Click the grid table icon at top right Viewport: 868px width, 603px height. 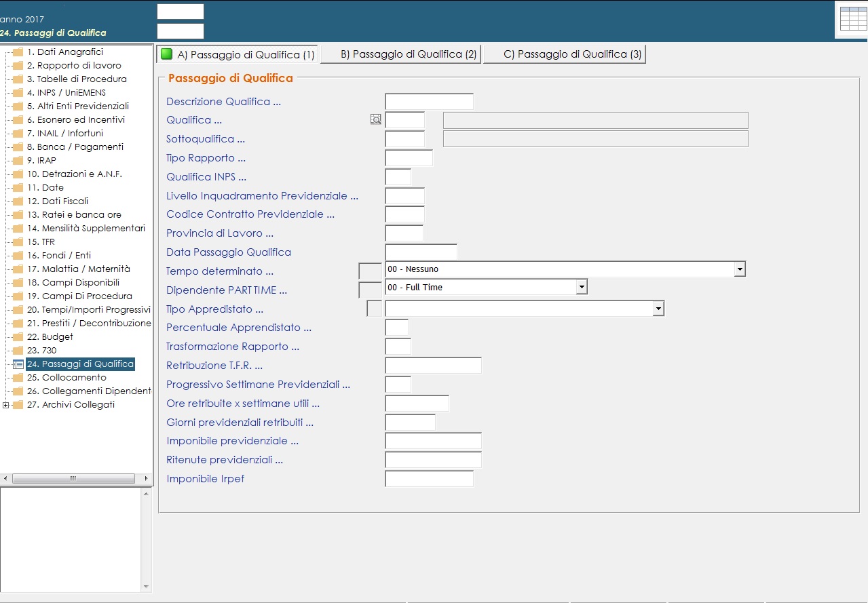click(853, 18)
